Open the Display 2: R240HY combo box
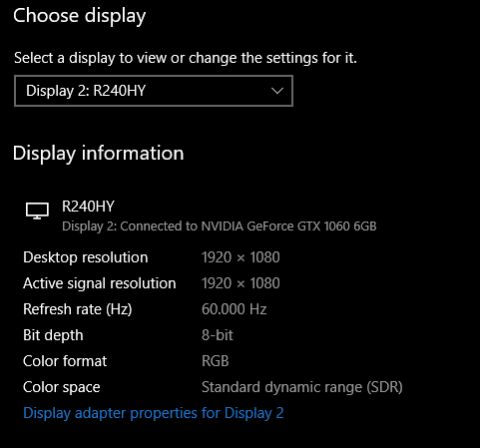480x448 pixels. (x=154, y=91)
